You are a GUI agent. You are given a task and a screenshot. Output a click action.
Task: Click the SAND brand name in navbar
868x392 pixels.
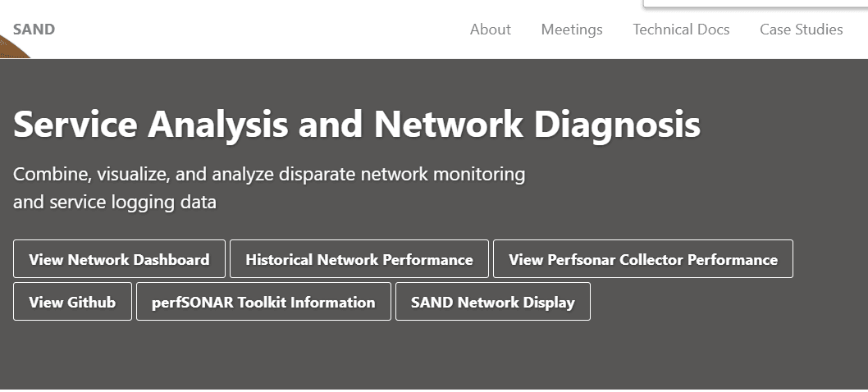pyautogui.click(x=34, y=30)
